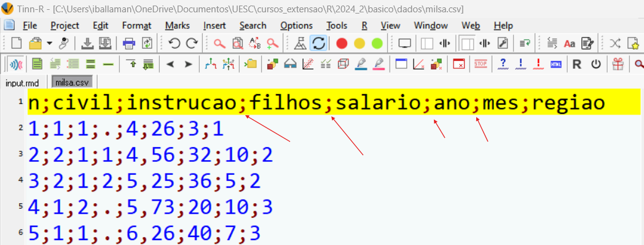
Task: Select the milsa.csv tab
Action: 72,82
